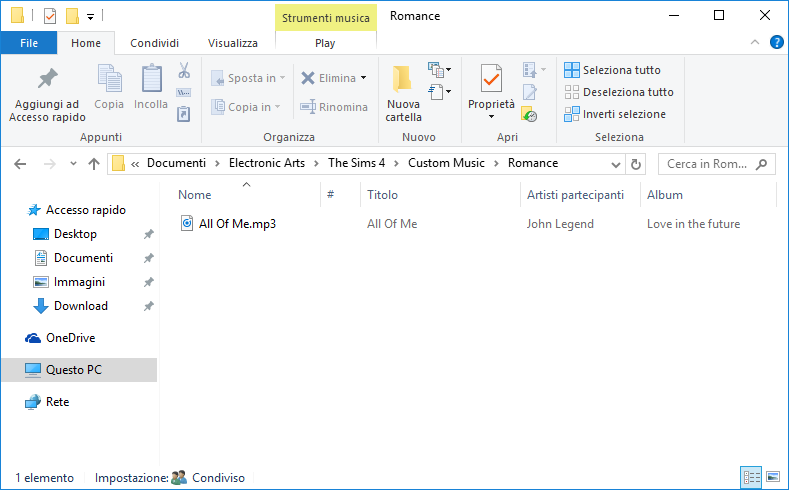Click the blue help question mark icon

(776, 43)
